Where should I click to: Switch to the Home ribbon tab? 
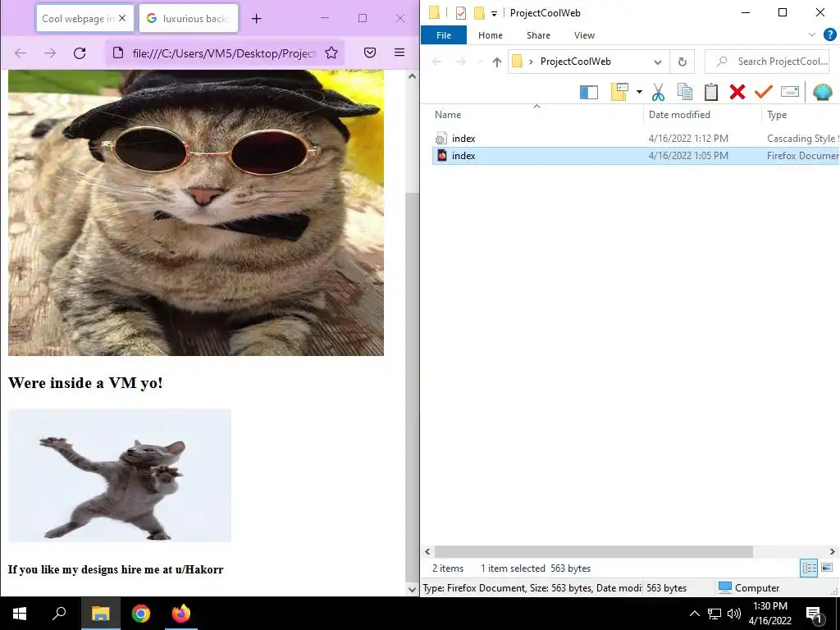(x=491, y=35)
